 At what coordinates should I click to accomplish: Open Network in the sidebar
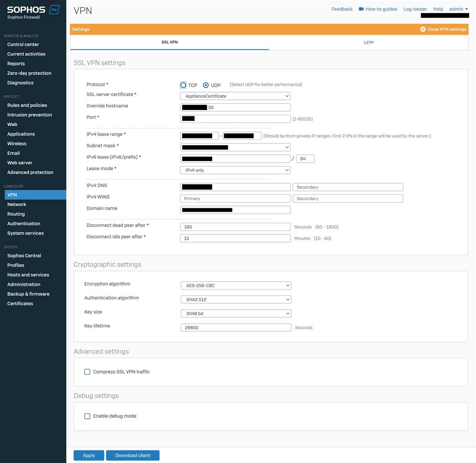point(17,204)
